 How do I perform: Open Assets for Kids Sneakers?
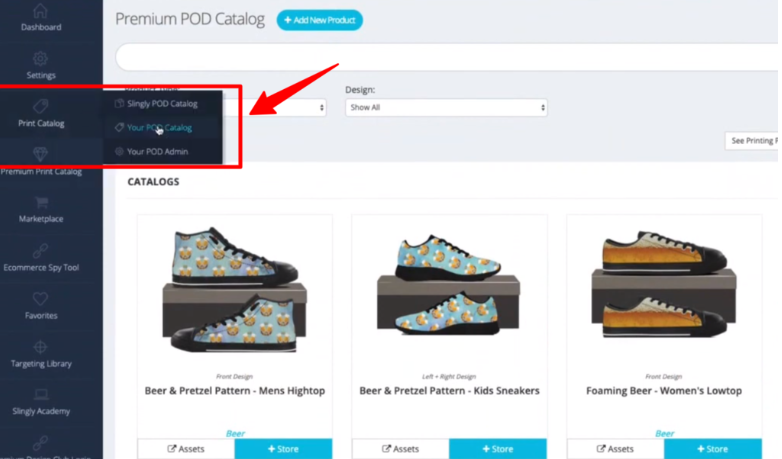[400, 449]
